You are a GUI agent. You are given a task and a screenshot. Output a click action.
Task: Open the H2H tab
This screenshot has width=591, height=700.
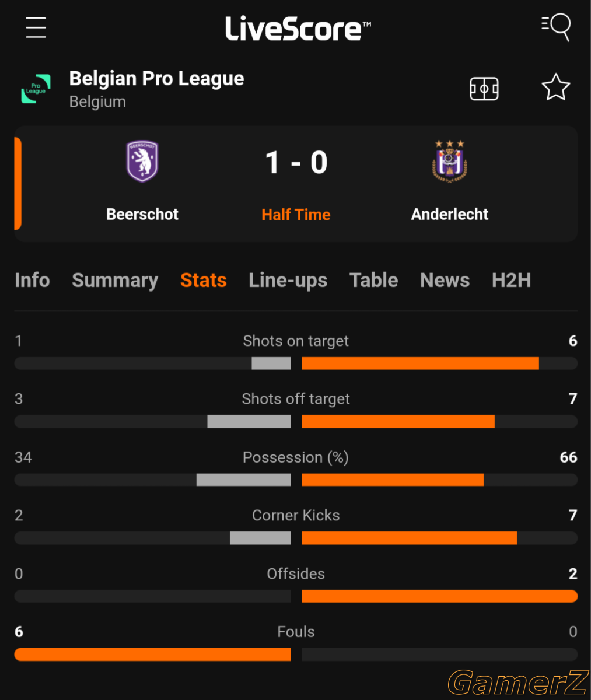click(x=511, y=280)
